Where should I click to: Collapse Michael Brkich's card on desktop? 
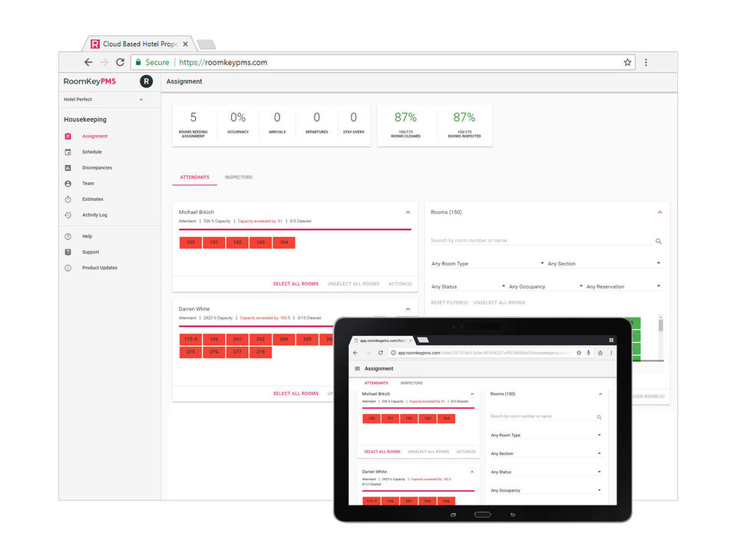[408, 212]
